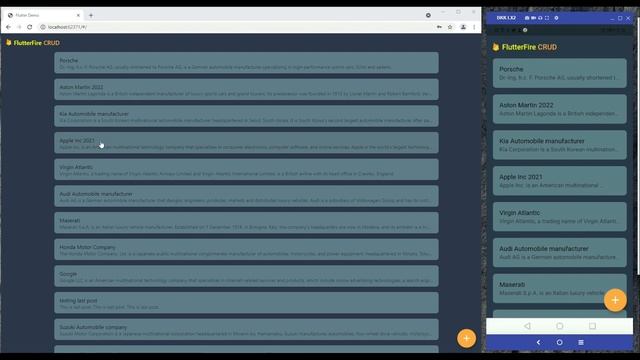Click the key icon in address bar

tap(439, 27)
